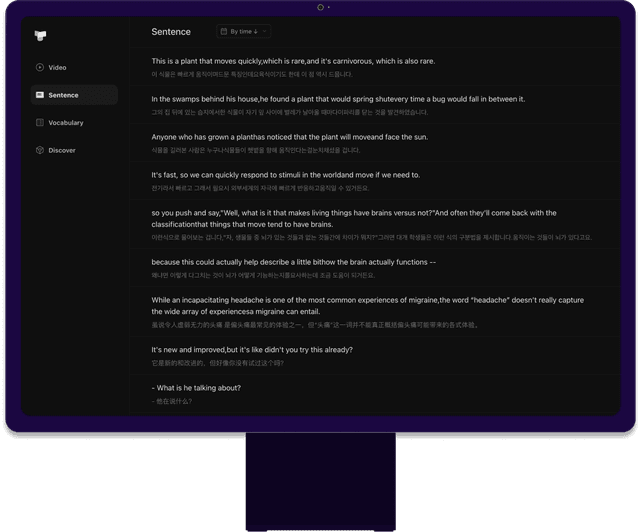Image resolution: width=640 pixels, height=532 pixels.
Task: Click the Video play icon in sidebar
Action: coord(39,68)
